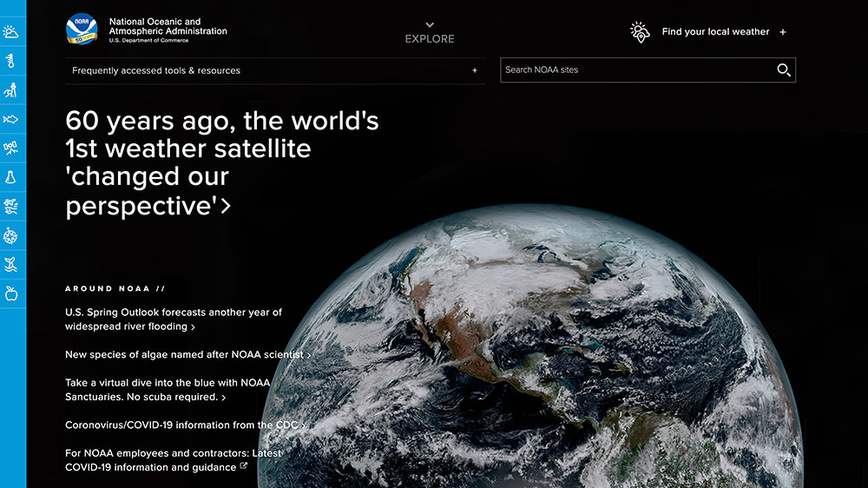The image size is (868, 488).
Task: Expand Frequently accessed tools & resources
Action: 275,70
